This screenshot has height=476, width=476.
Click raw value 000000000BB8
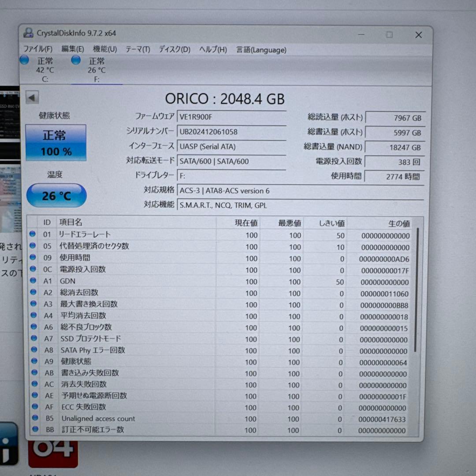384,305
